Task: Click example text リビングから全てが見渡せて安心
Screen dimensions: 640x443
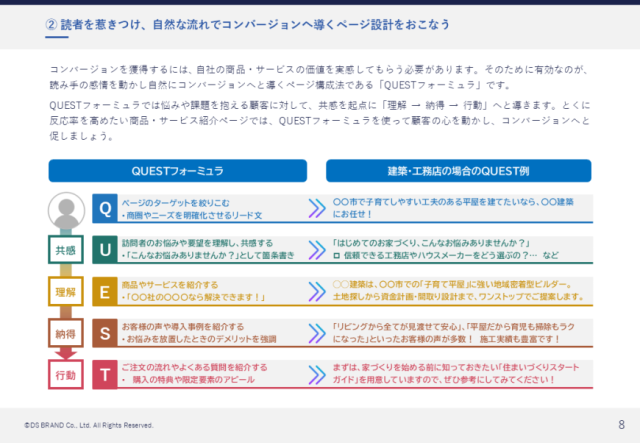Action: click(x=453, y=333)
